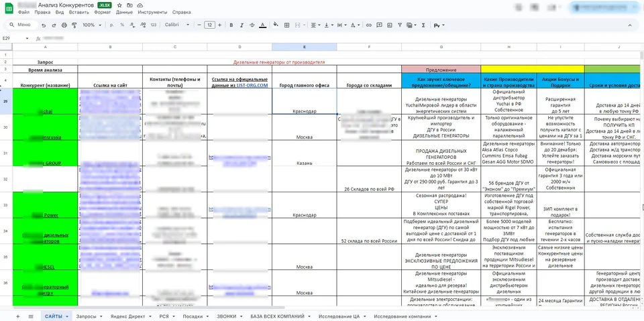This screenshot has width=644, height=321.
Task: Toggle bold formatting
Action: point(231,25)
